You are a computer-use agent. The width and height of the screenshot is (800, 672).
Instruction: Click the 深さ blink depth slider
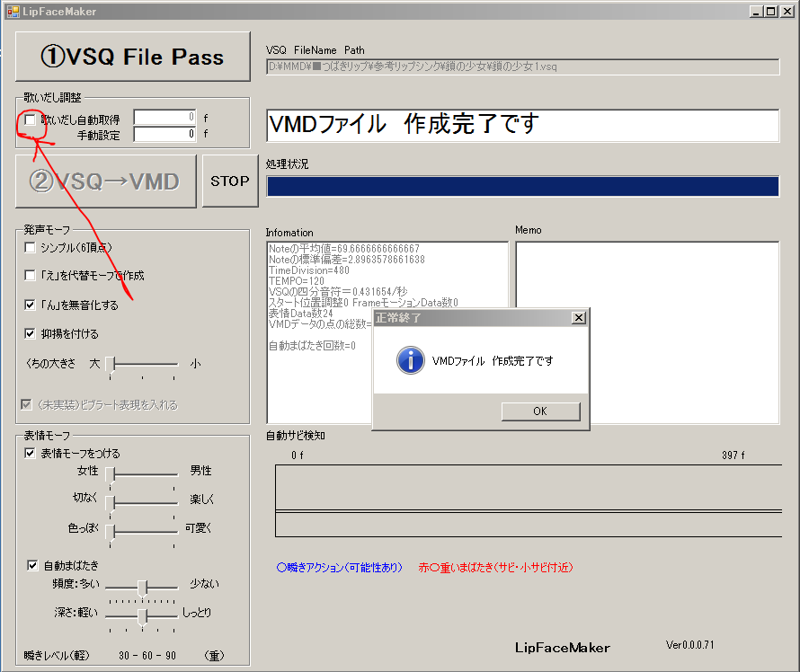pos(142,617)
